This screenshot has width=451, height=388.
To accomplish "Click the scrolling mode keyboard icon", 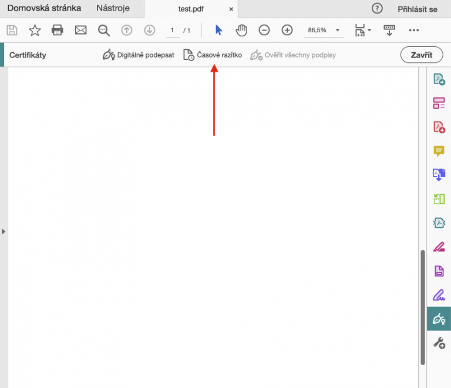I will click(x=389, y=30).
